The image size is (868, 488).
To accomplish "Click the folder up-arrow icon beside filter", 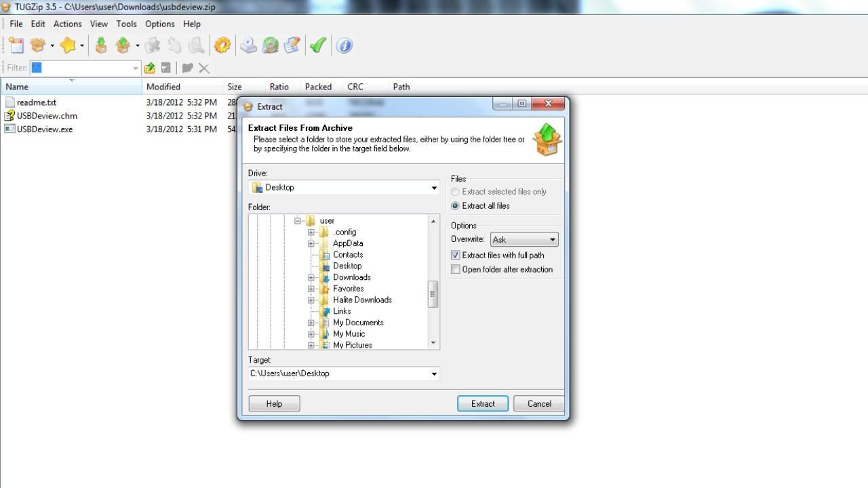I will (x=150, y=68).
